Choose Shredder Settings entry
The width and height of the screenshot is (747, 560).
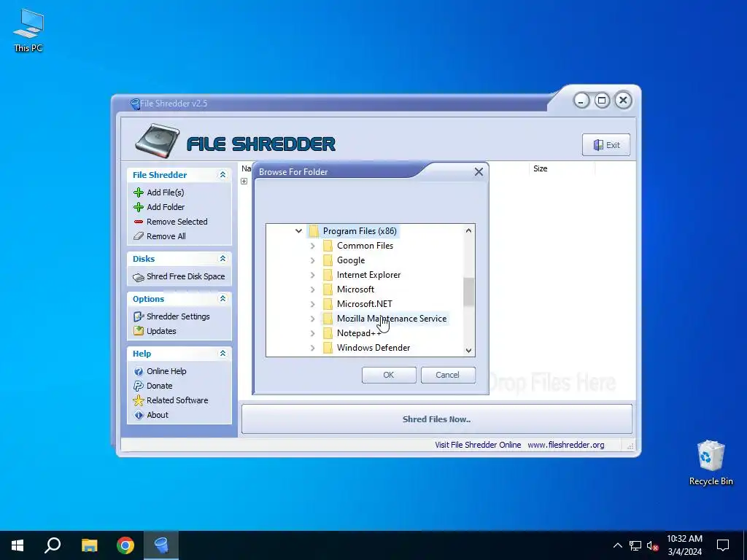tap(178, 316)
